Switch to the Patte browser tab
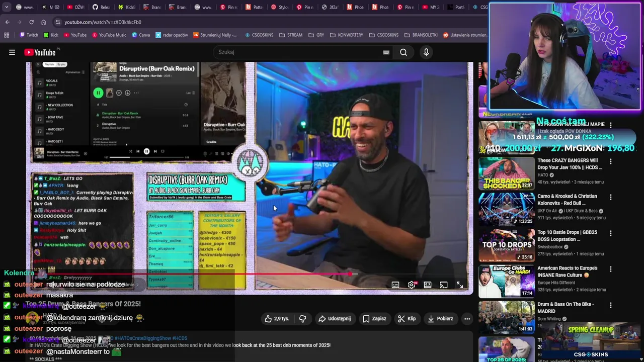Screen dimensions: 644x362 point(255,7)
